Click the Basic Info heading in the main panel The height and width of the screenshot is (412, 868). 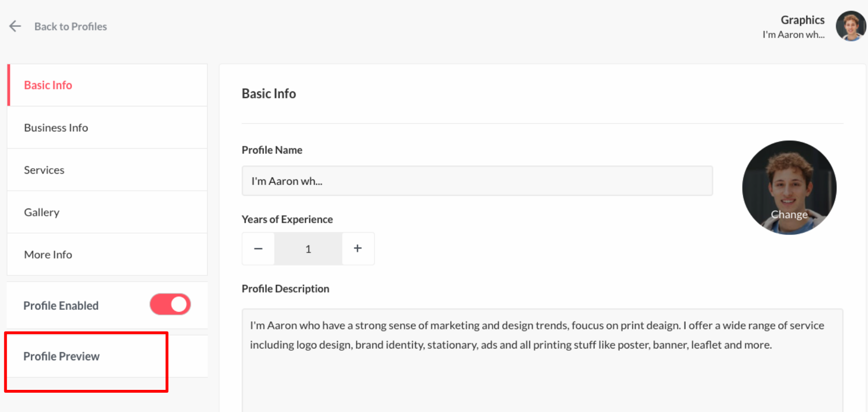(x=269, y=94)
